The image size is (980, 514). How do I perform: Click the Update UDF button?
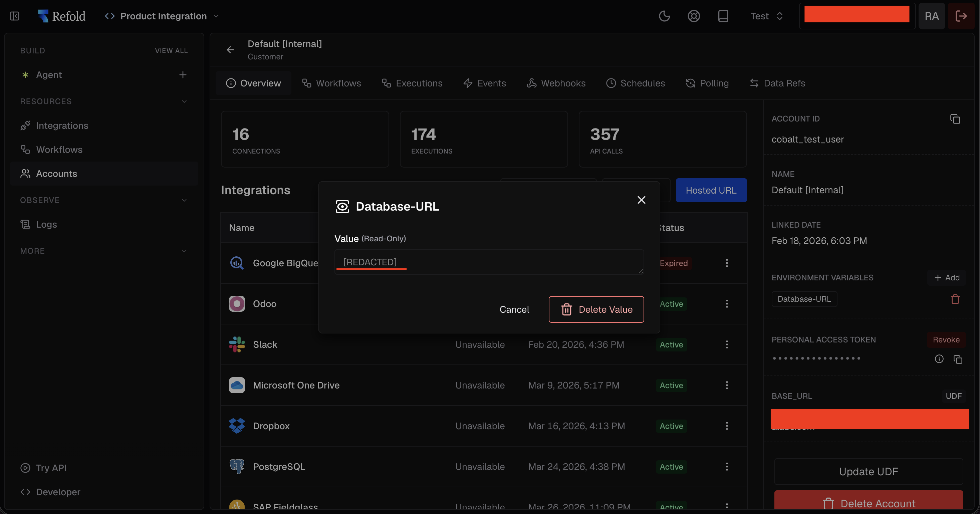tap(869, 472)
